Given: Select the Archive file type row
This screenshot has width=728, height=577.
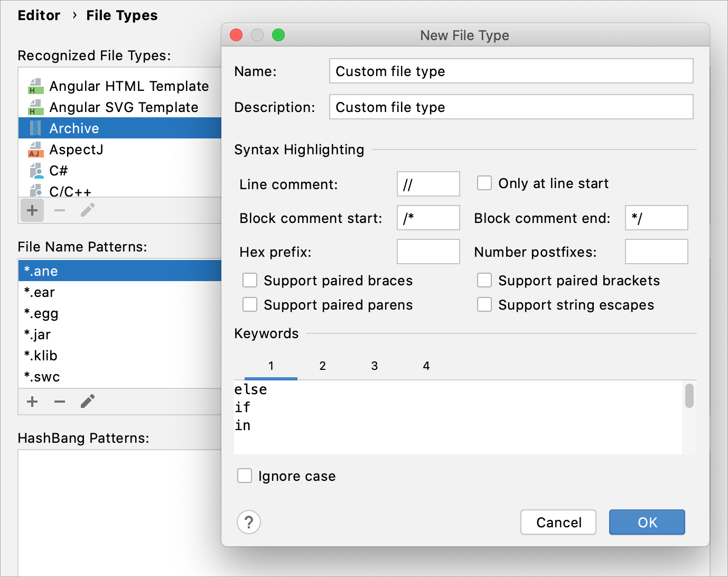Looking at the screenshot, I should click(120, 128).
